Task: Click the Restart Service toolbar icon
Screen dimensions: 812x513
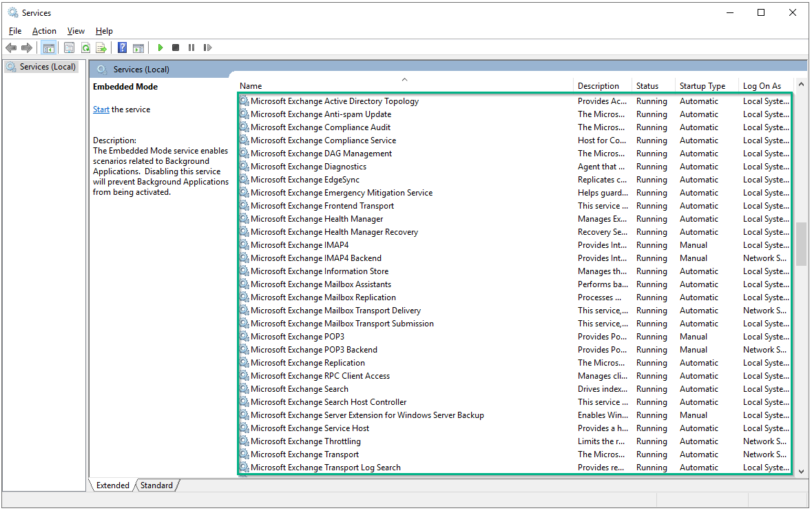Action: click(x=207, y=48)
